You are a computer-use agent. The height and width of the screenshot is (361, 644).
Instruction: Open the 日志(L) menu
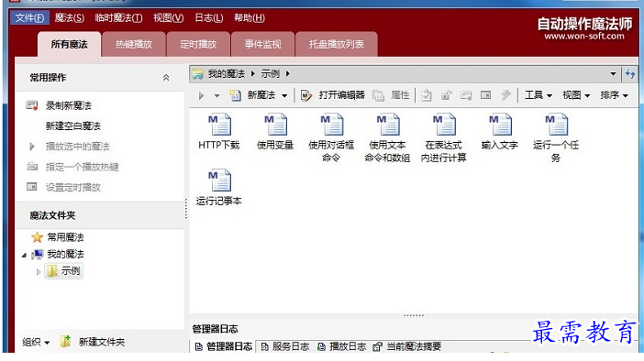pos(208,18)
